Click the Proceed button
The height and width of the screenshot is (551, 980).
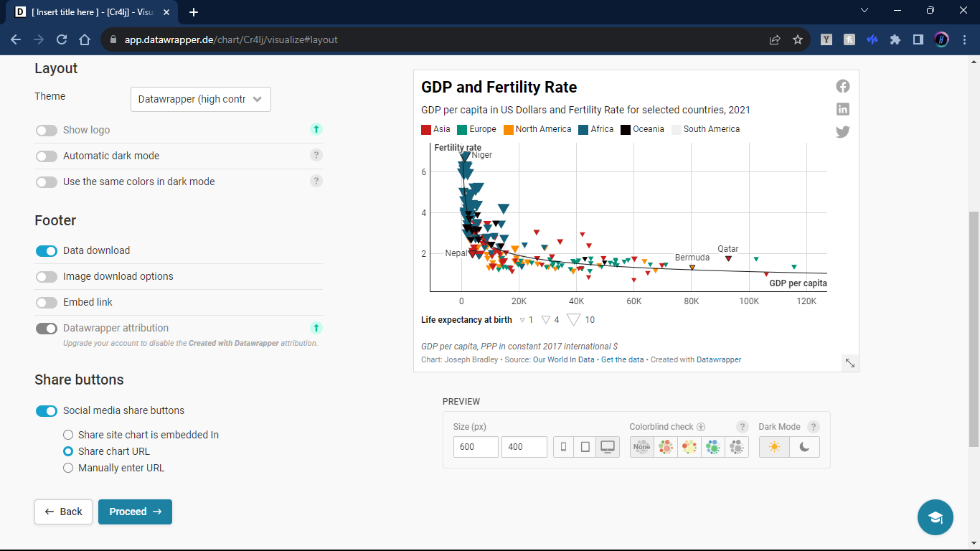(135, 512)
